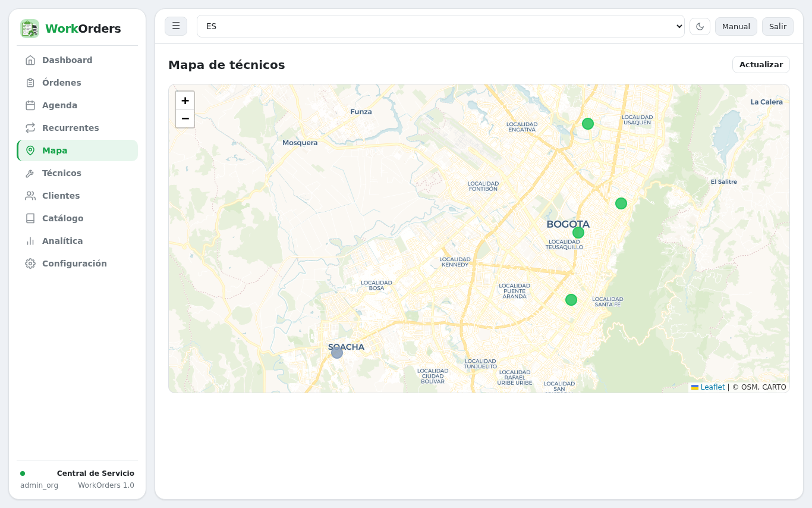Open the ES language dropdown
Image resolution: width=812 pixels, height=508 pixels.
pos(440,26)
